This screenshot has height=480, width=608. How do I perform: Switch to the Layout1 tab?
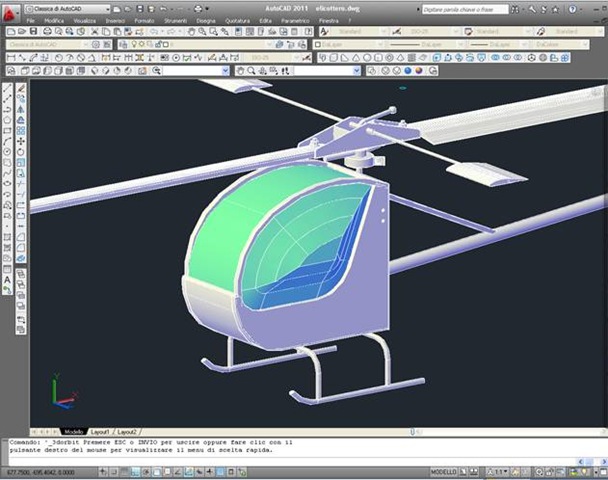102,431
